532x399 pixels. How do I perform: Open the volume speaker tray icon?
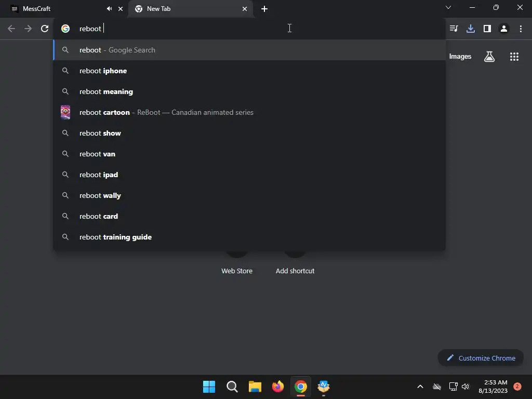[x=465, y=387]
